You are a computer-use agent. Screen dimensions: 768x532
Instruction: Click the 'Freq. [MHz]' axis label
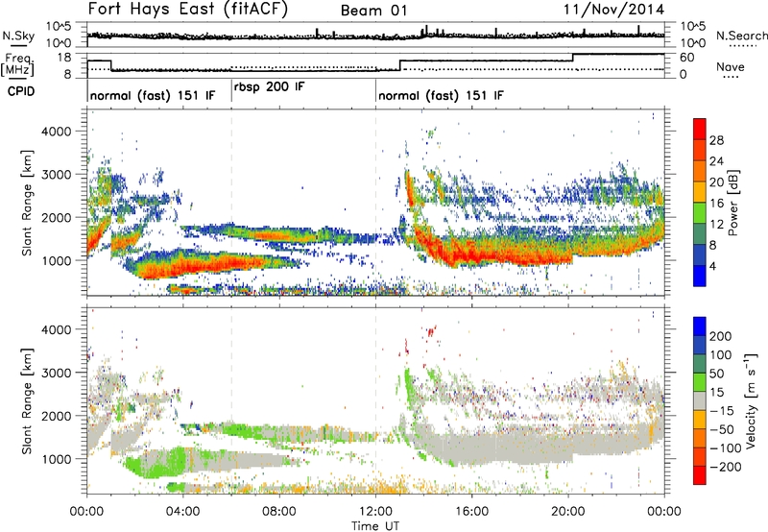(17, 65)
